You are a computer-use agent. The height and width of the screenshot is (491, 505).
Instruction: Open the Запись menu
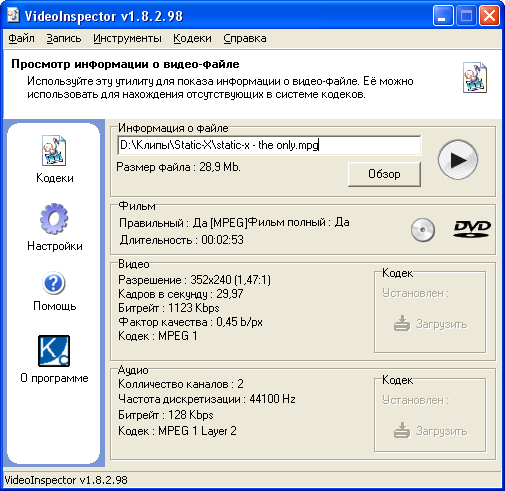(x=64, y=38)
